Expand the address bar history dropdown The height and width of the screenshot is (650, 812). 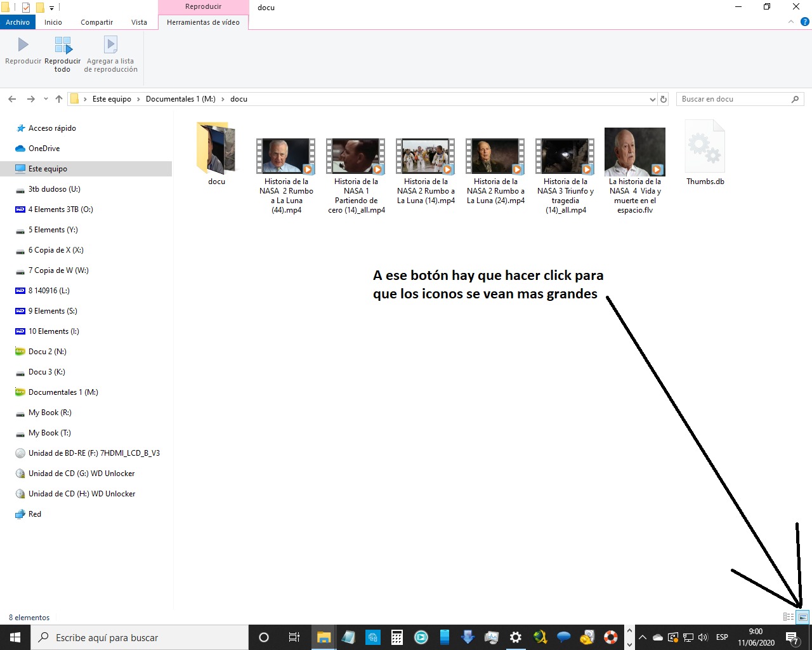coord(653,100)
